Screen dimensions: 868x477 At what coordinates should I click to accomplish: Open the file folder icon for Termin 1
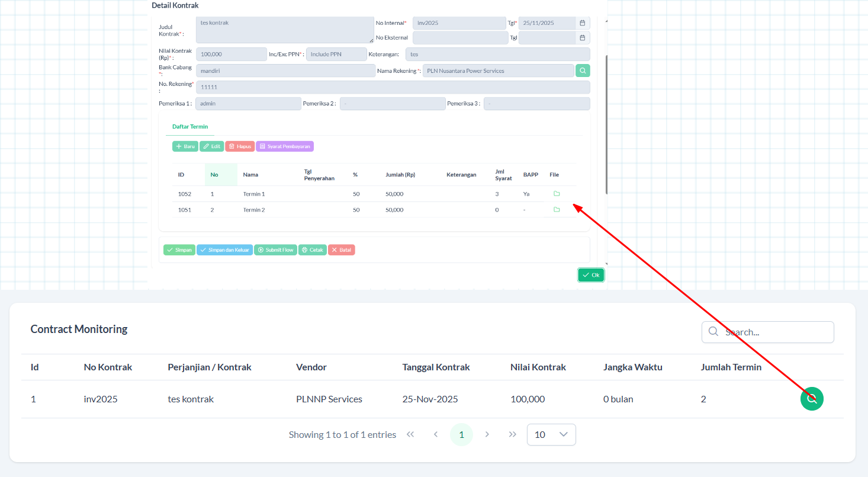tap(557, 194)
